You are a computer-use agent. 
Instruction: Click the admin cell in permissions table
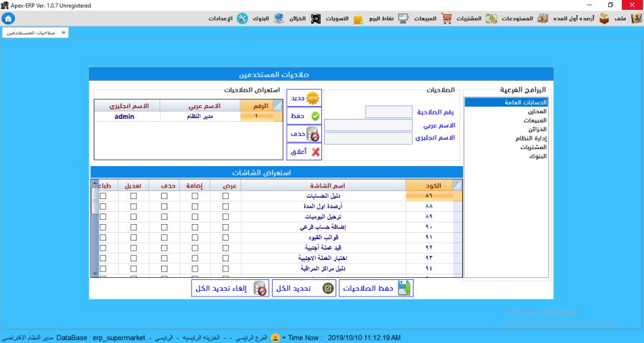coord(127,117)
